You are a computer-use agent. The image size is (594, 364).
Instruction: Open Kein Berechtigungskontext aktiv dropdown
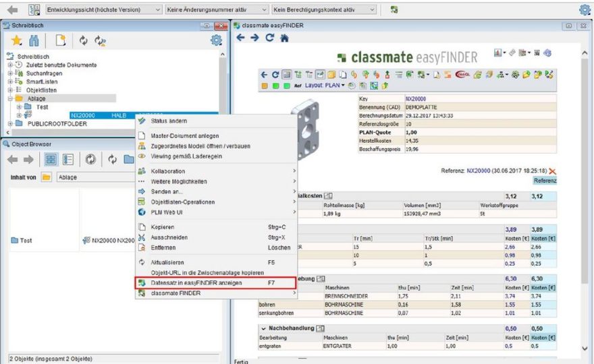click(324, 10)
